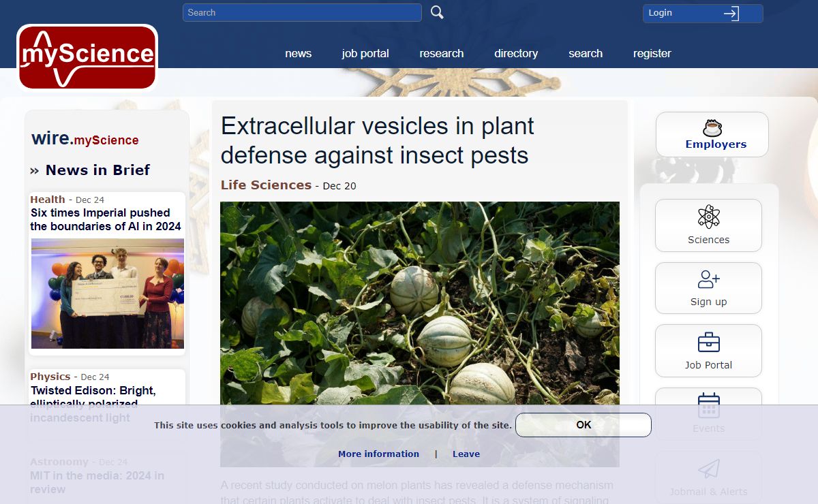Click the Jobmail & Alerts paper plane icon

tap(708, 469)
